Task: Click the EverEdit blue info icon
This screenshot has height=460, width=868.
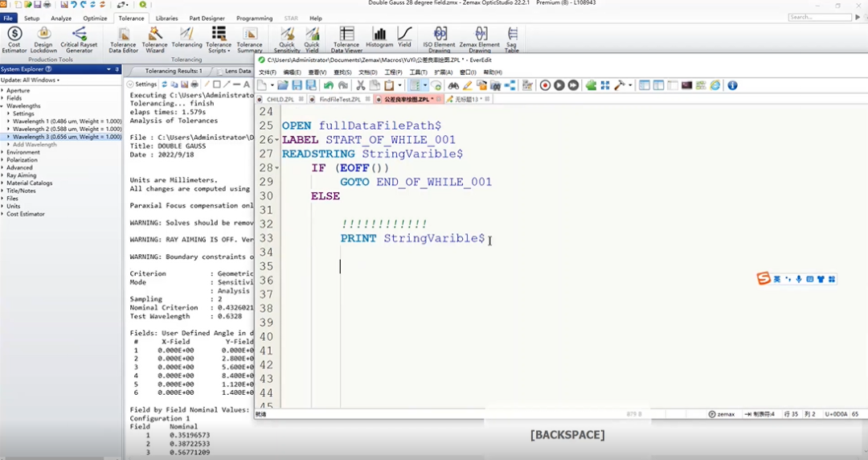Action: (x=732, y=85)
